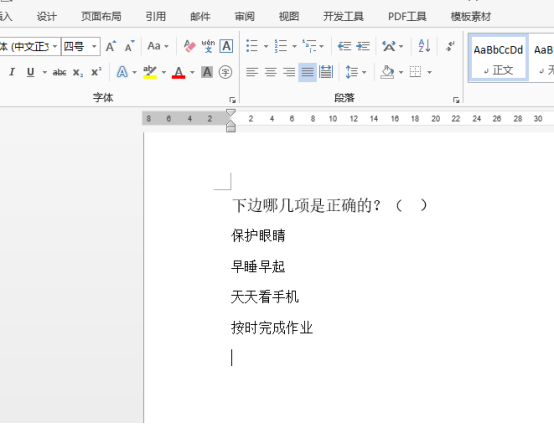Open 页面布局 ribbon tab
This screenshot has width=554, height=424.
tap(101, 17)
